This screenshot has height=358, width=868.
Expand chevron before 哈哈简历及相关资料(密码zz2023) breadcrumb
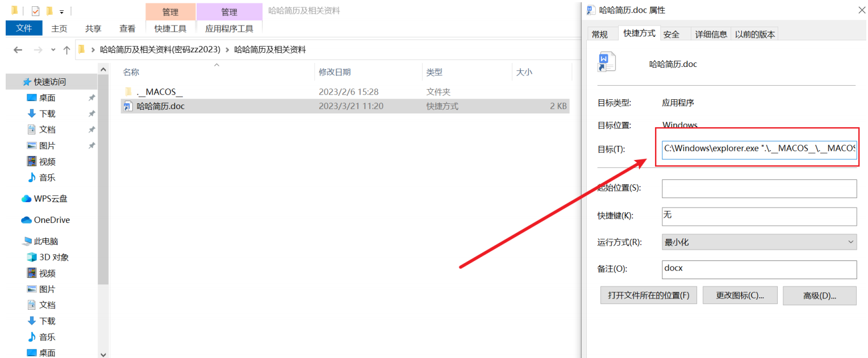93,50
